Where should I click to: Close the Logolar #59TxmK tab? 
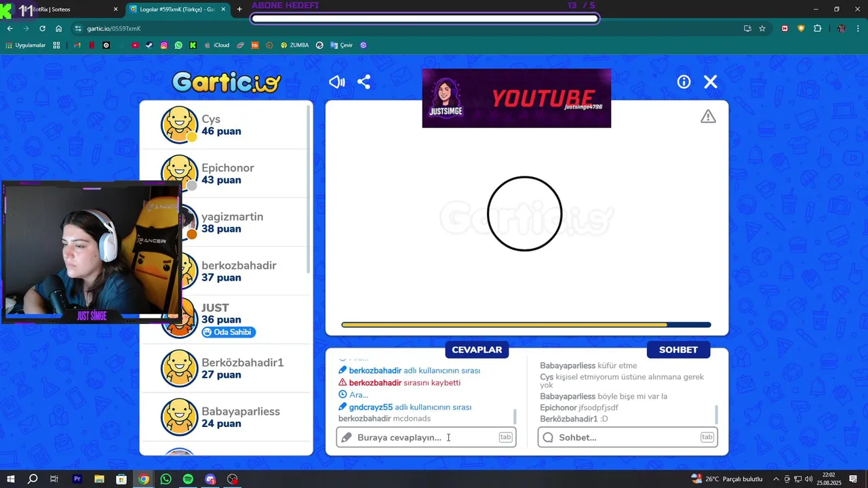point(224,9)
